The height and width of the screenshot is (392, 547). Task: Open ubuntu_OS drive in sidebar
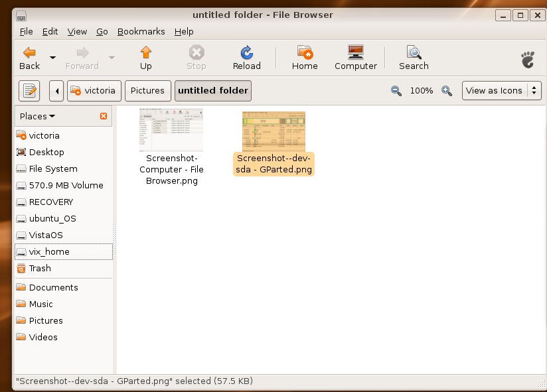(x=64, y=218)
